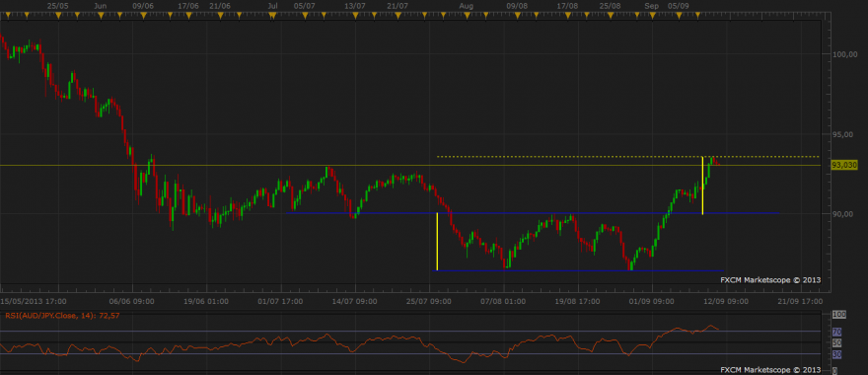868x375 pixels.
Task: Click the orange marker under 25/05
Action: (x=57, y=16)
